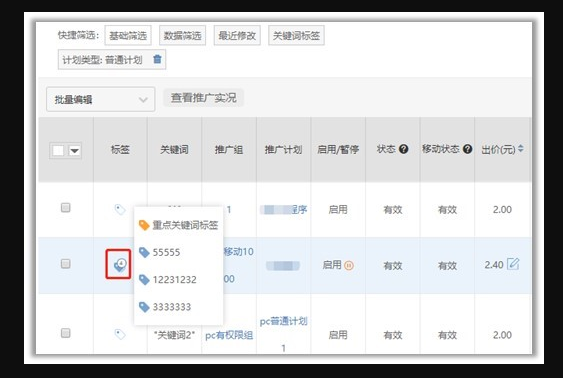Screen dimensions: 563x378
Task: Open the select-all dropdown arrow in header
Action: (x=74, y=150)
